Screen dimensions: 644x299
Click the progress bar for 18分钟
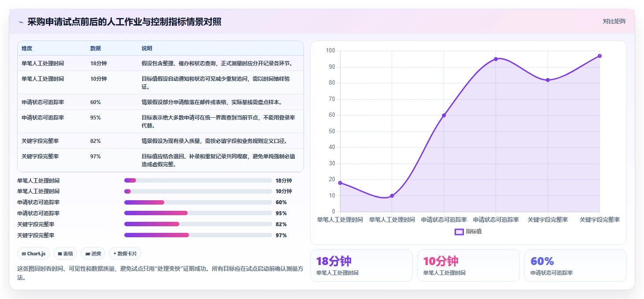coord(198,180)
